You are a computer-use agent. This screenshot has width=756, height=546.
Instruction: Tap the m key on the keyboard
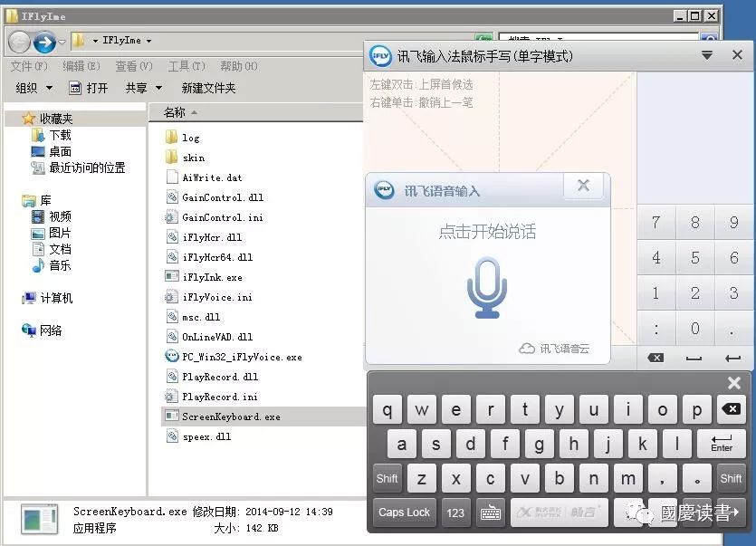click(627, 478)
